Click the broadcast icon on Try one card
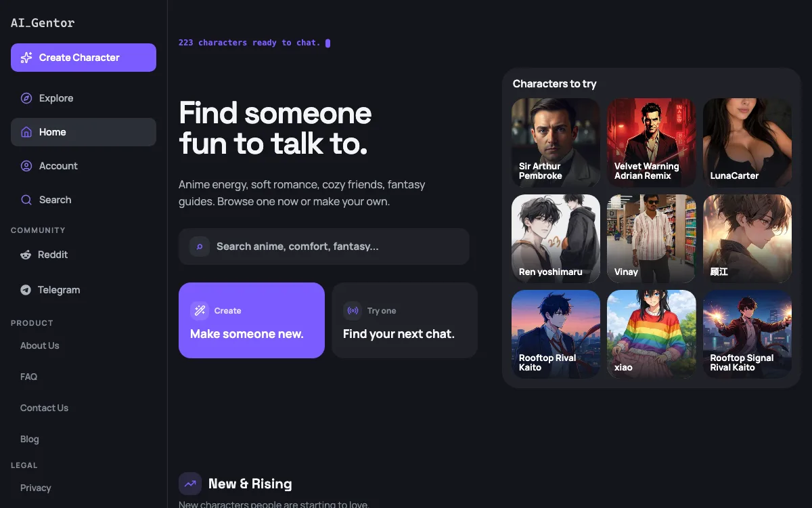812x508 pixels. click(x=353, y=311)
